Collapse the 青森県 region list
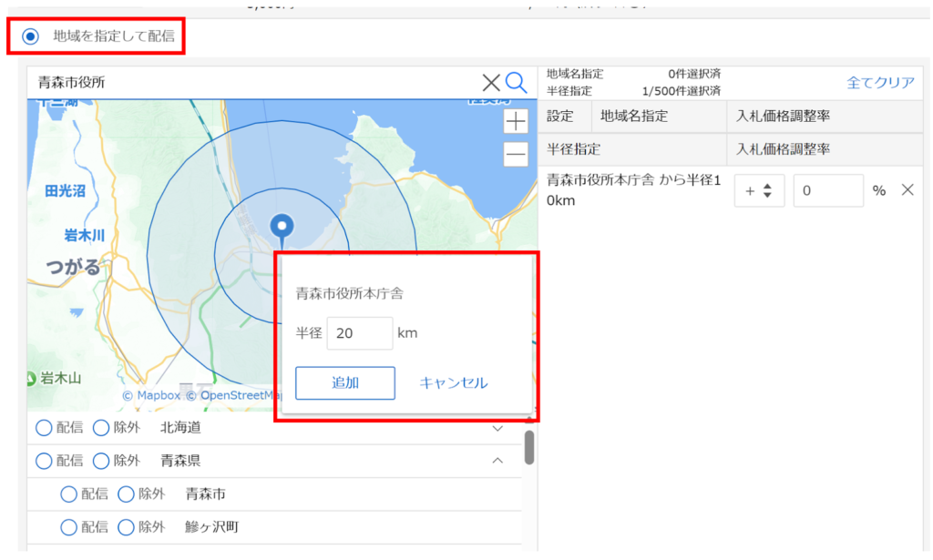 (x=497, y=461)
